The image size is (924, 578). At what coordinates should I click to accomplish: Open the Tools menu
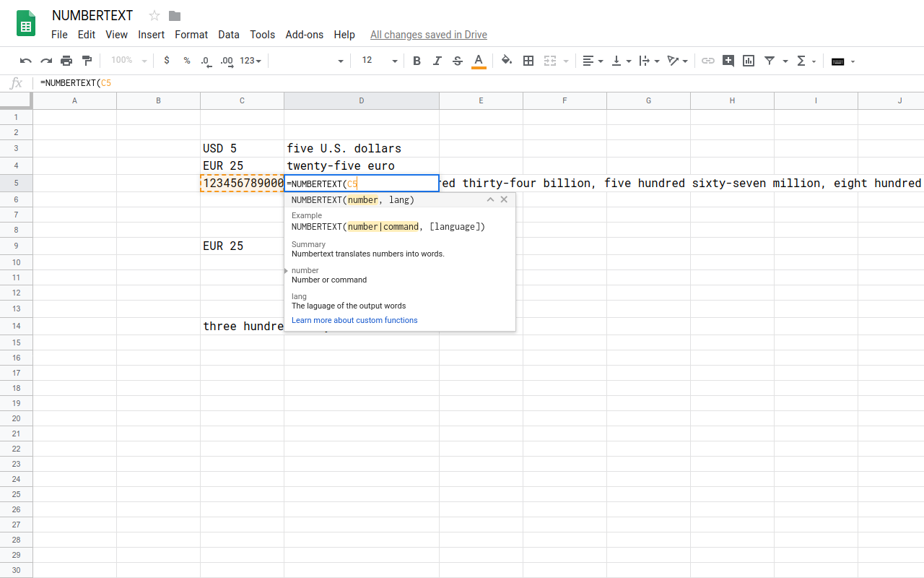click(263, 35)
